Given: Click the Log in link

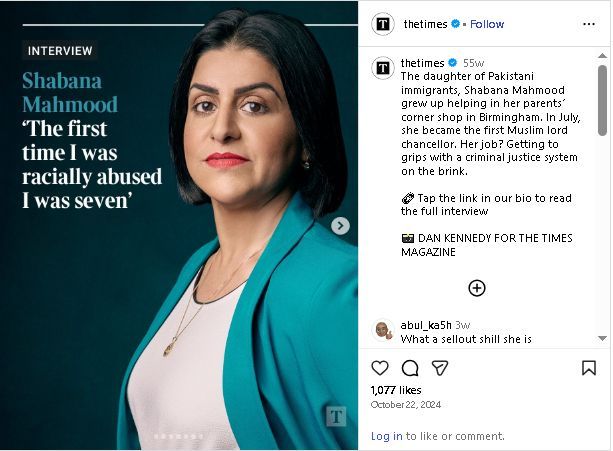Looking at the screenshot, I should 386,436.
